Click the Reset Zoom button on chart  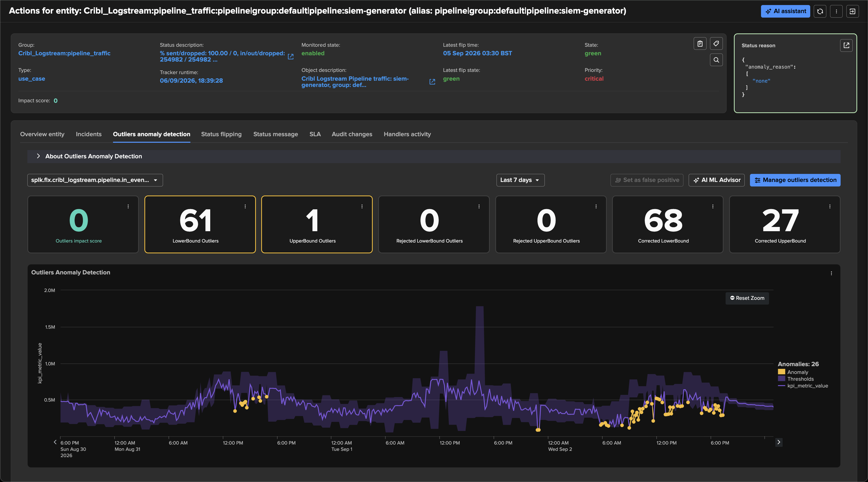(x=747, y=298)
